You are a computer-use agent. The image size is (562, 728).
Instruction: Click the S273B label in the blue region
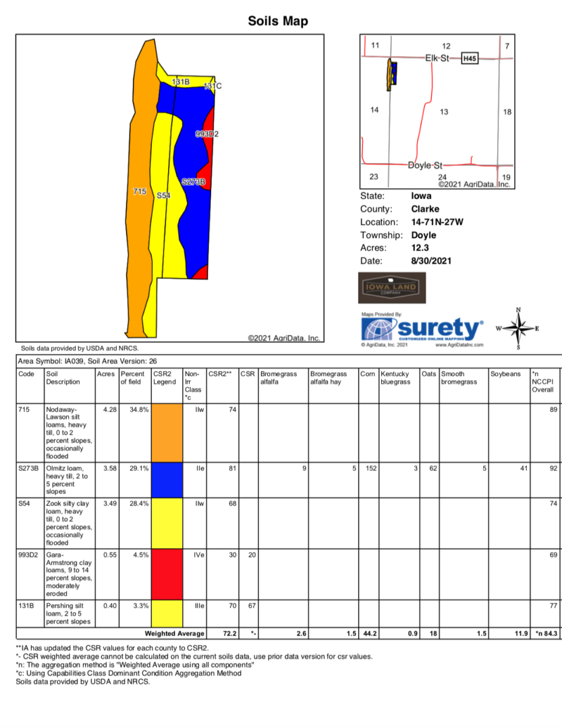coord(194,182)
